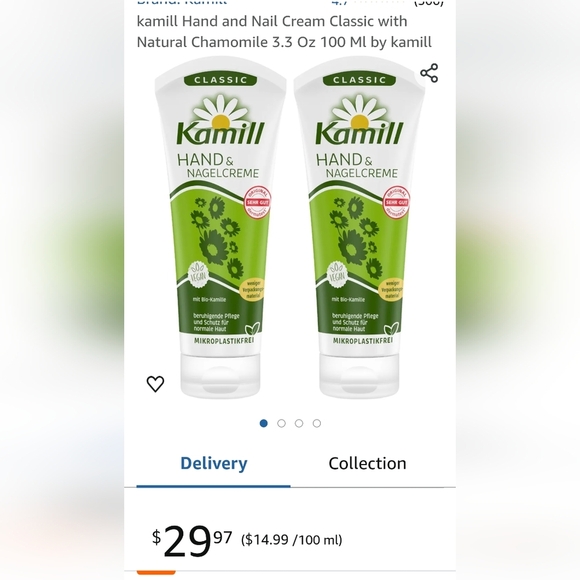The height and width of the screenshot is (580, 580).
Task: Click the Vegan badge on left tube
Action: [x=198, y=275]
